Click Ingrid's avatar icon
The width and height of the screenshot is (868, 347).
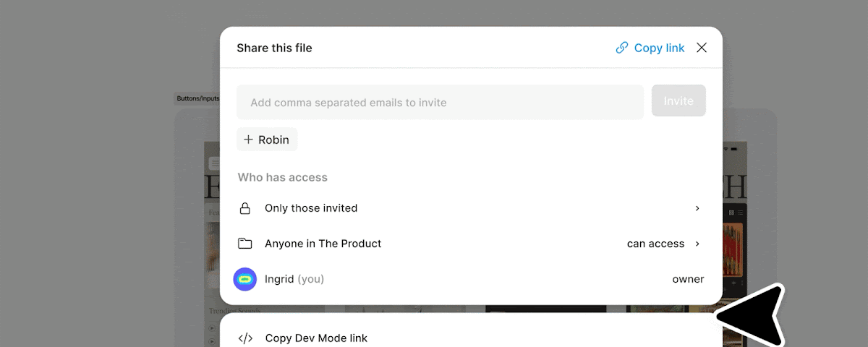tap(245, 279)
